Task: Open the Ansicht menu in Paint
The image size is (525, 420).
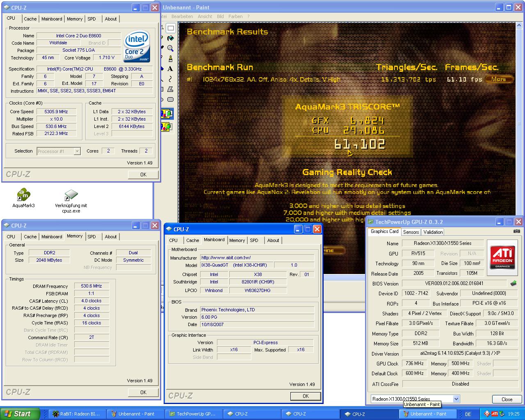Action: tap(205, 16)
